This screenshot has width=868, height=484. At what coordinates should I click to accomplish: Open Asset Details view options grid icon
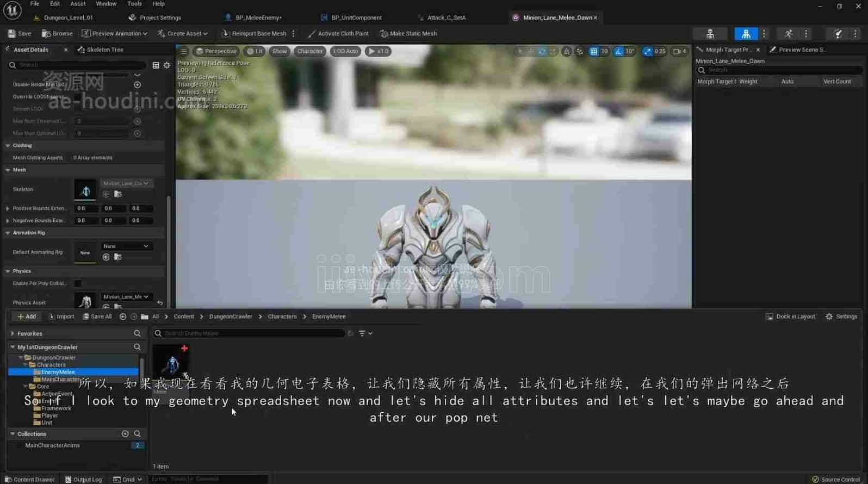click(156, 65)
